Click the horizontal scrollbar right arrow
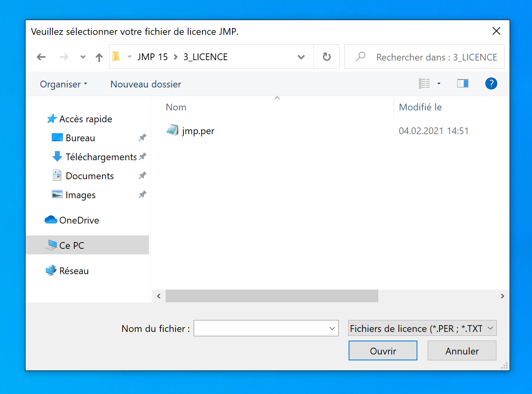This screenshot has width=532, height=394. pos(502,296)
